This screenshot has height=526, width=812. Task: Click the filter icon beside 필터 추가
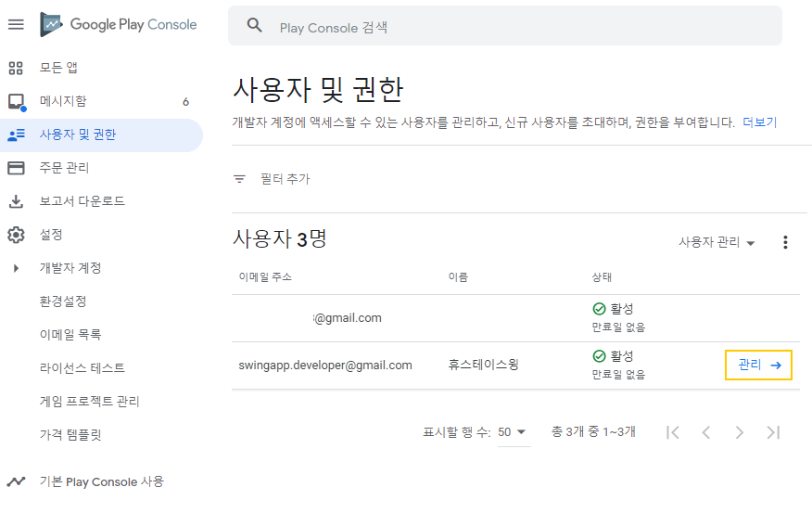click(239, 179)
